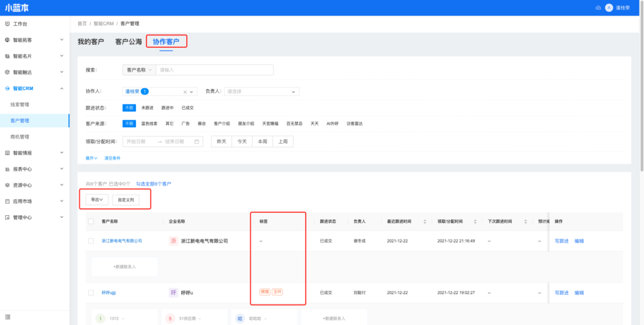Click the user avatar icon beside 潘枝荣
This screenshot has height=325, width=644.
pos(609,8)
